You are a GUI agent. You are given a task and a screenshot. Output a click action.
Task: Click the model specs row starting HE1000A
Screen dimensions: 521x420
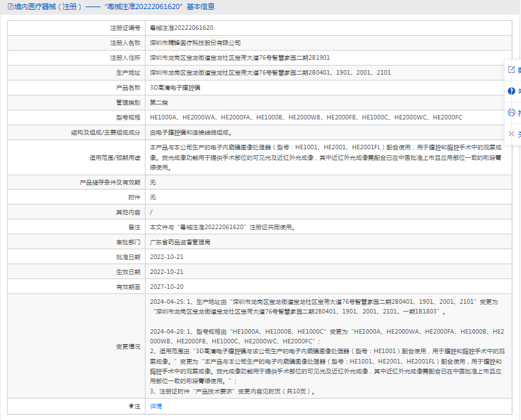(x=306, y=117)
